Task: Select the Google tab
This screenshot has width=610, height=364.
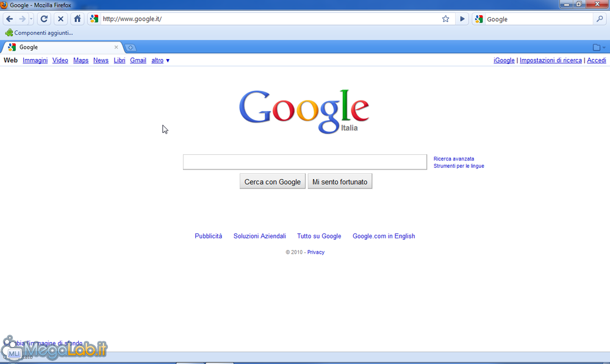Action: tap(62, 47)
